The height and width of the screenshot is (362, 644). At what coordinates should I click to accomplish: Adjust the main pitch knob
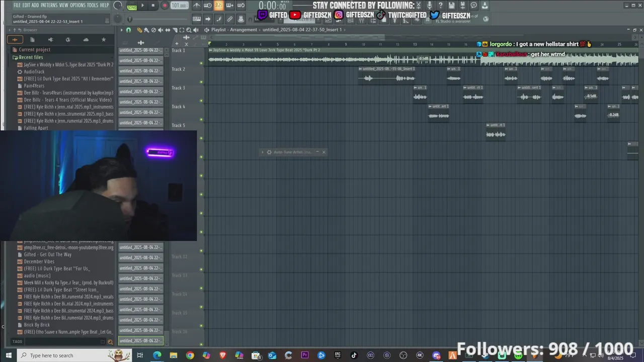(x=118, y=19)
